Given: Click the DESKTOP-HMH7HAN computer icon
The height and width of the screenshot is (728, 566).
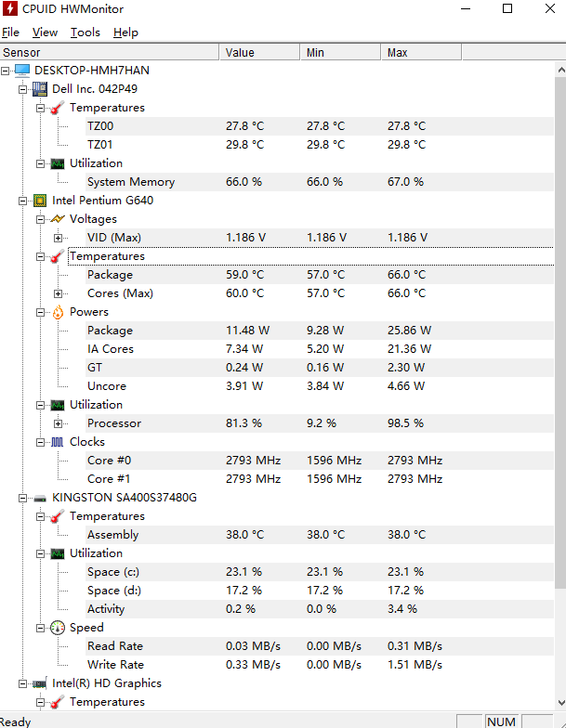Looking at the screenshot, I should [x=21, y=71].
